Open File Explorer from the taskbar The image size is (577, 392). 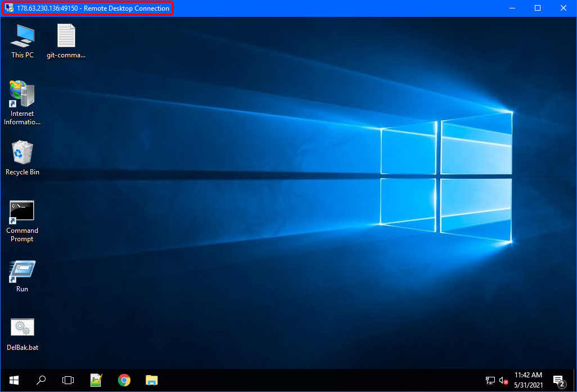[152, 380]
